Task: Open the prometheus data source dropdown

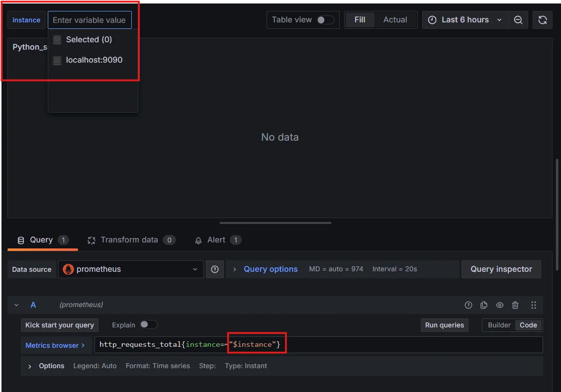Action: 131,269
